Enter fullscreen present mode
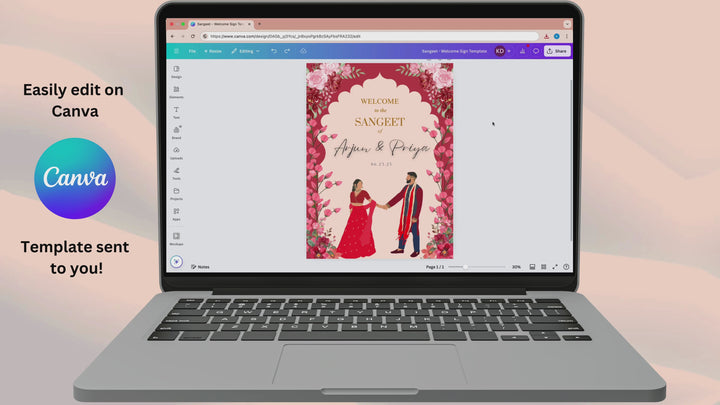Viewport: 720px width, 405px height. point(555,267)
